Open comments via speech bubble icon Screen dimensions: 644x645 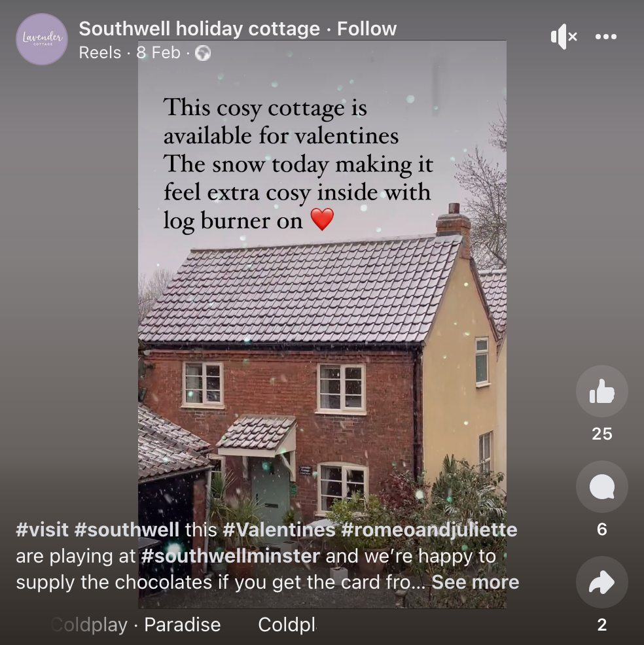coord(601,487)
